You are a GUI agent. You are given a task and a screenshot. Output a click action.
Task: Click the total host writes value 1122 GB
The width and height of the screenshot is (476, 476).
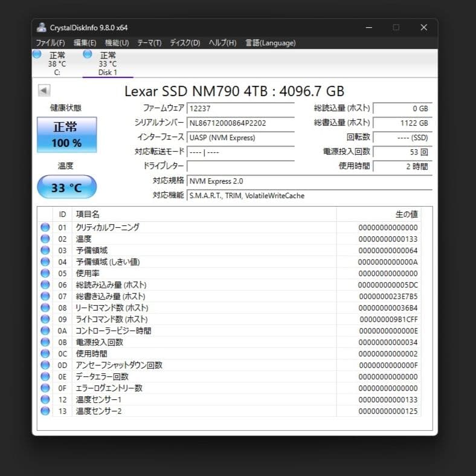point(402,123)
